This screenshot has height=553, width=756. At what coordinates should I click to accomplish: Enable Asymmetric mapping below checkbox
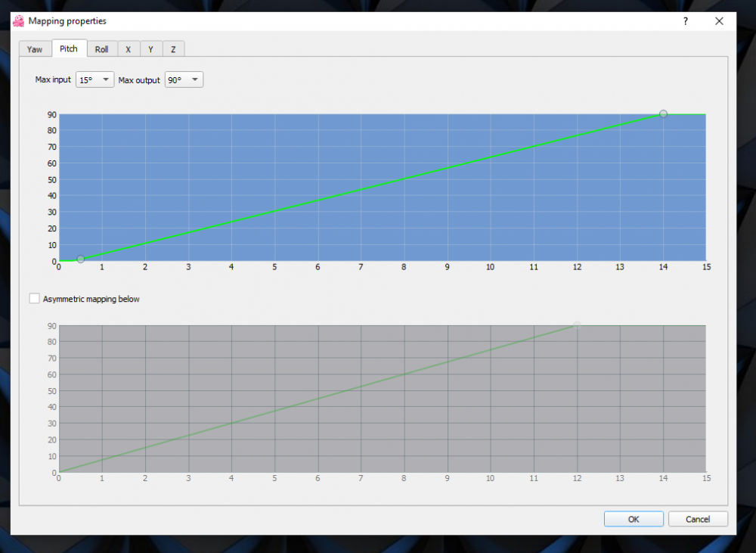click(34, 299)
